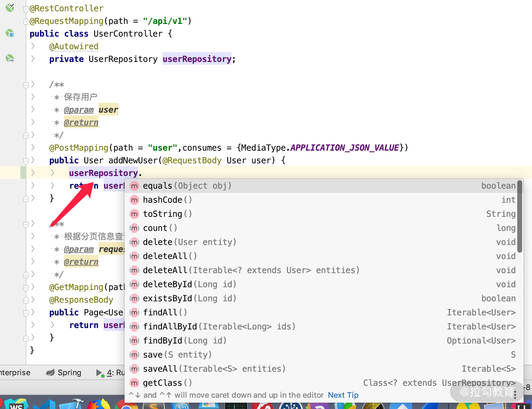Collapse fold marker at public User addNewUser line

26,161
